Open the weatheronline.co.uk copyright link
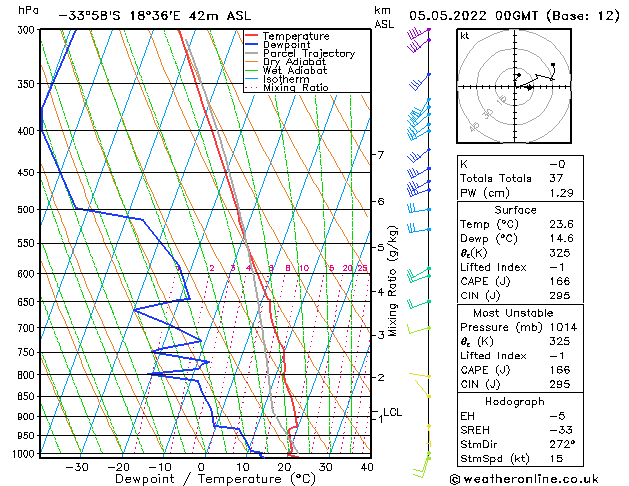The width and height of the screenshot is (629, 486). (x=524, y=479)
